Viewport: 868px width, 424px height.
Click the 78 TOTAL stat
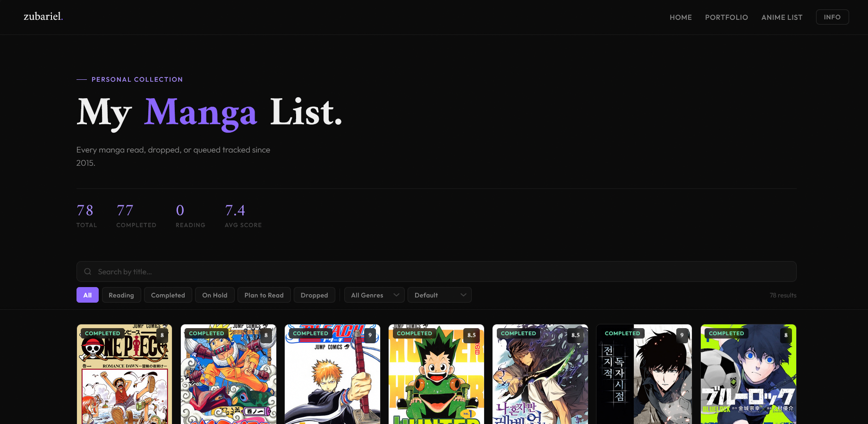point(87,216)
